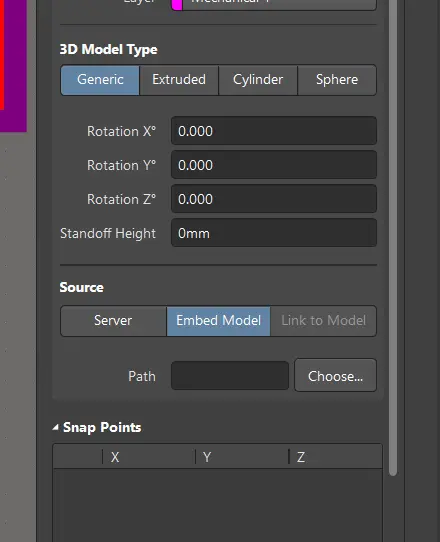The width and height of the screenshot is (440, 542).
Task: Edit the Rotation Z° field
Action: pyautogui.click(x=274, y=199)
